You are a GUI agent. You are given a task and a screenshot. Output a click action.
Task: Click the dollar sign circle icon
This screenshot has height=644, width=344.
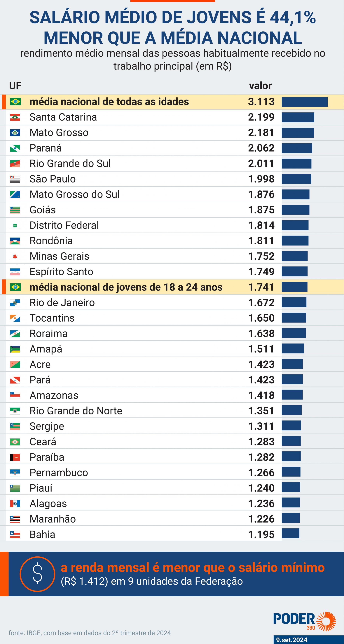(38, 574)
